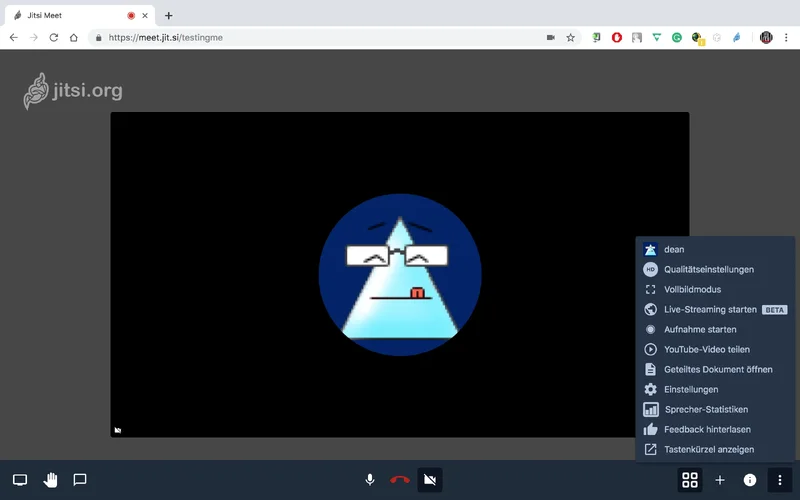800x500 pixels.
Task: Click Aufnahme starten
Action: [715, 330]
